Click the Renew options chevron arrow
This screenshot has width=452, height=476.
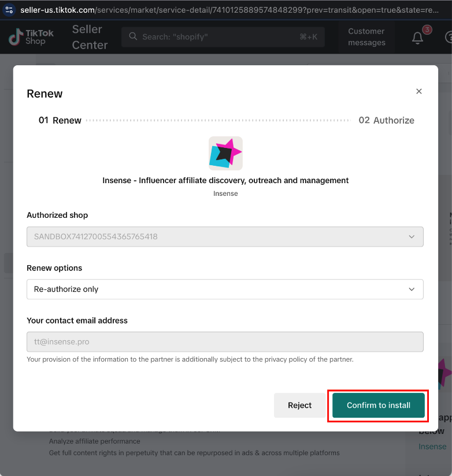click(412, 289)
